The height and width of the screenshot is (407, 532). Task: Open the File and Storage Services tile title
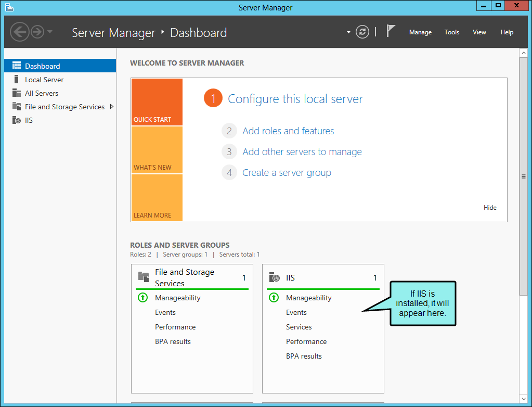(x=185, y=278)
